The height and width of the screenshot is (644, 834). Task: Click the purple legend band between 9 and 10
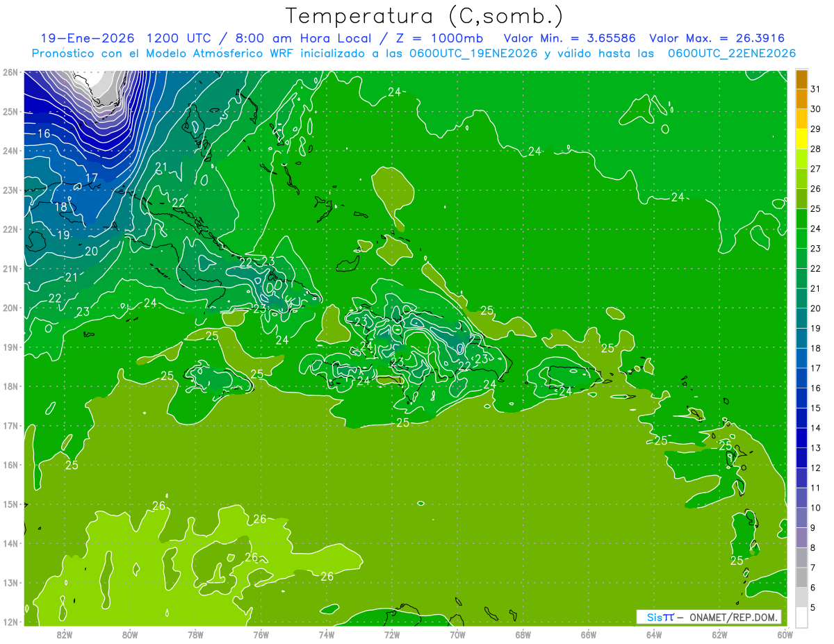tap(801, 518)
